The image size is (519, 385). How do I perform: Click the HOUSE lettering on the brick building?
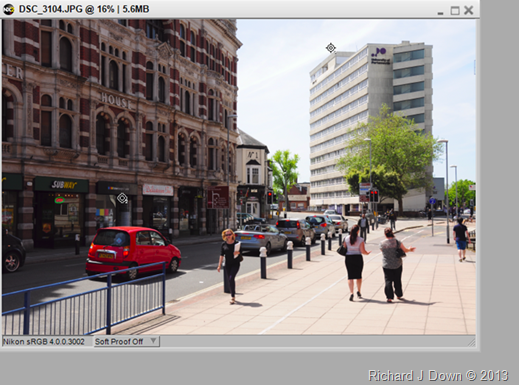coord(116,101)
